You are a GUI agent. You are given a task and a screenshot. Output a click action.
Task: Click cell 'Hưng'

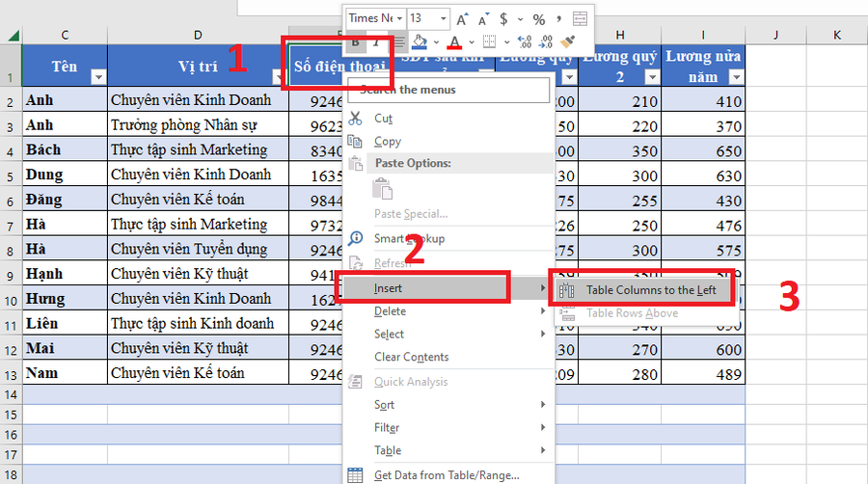pyautogui.click(x=65, y=299)
